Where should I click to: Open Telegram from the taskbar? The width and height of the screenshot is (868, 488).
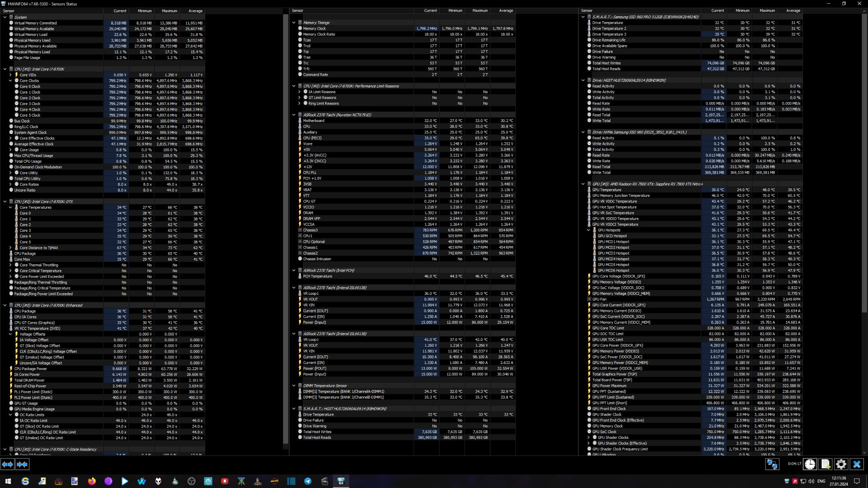click(x=308, y=481)
